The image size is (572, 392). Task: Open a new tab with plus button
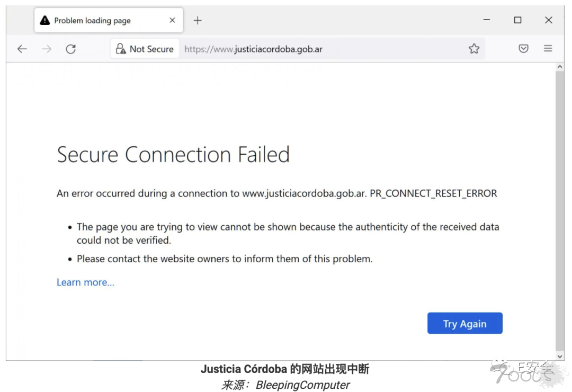tap(198, 21)
